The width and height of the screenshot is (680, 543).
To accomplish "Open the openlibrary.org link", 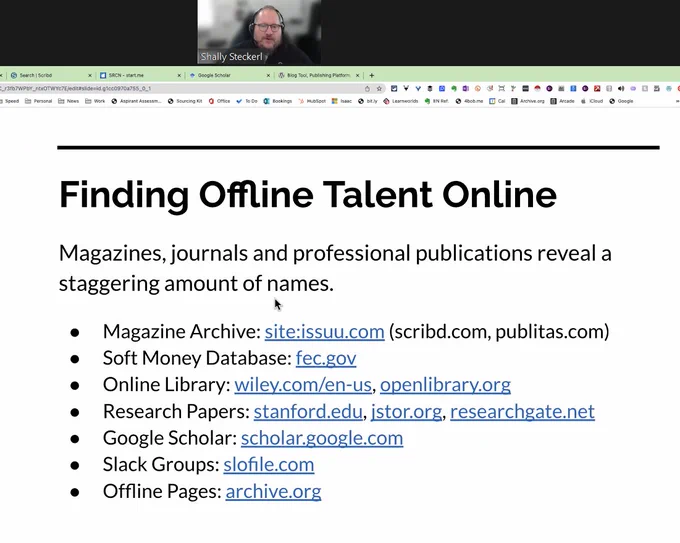I will click(x=445, y=385).
